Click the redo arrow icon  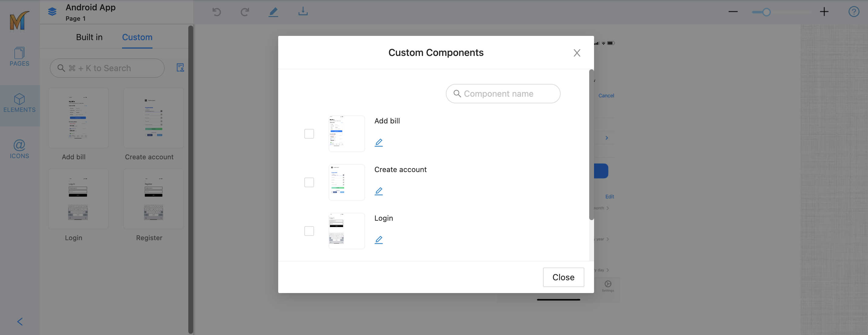pos(244,12)
